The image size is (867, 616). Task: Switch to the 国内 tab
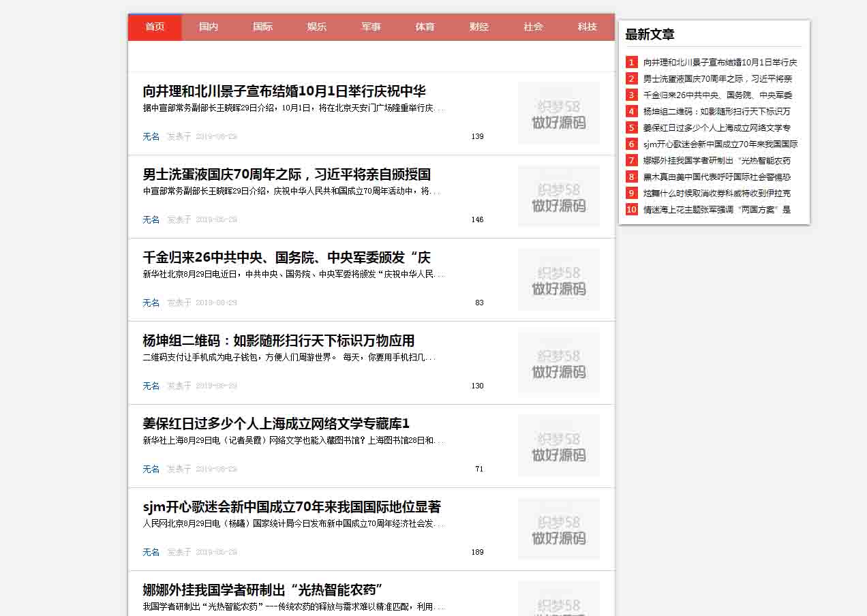click(x=209, y=27)
